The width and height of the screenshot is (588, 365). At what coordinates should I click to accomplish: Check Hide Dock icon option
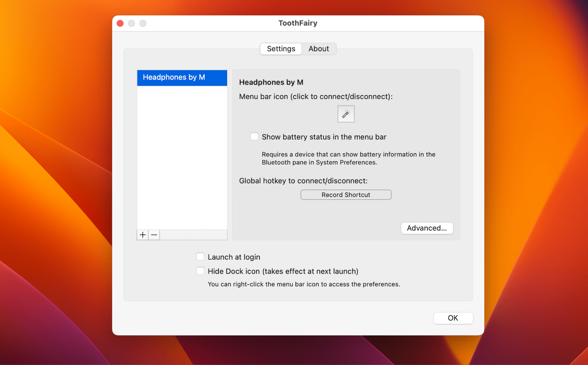pyautogui.click(x=200, y=271)
